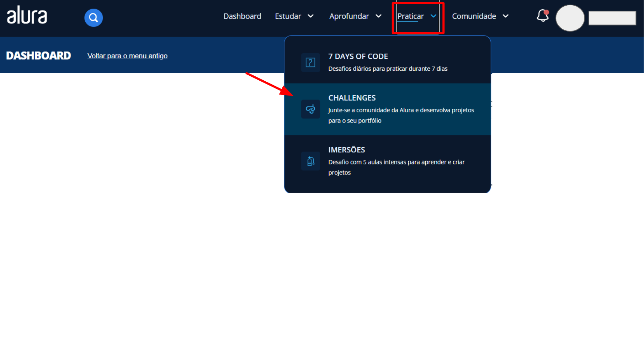Open the notifications bell
This screenshot has width=644, height=351.
[543, 16]
